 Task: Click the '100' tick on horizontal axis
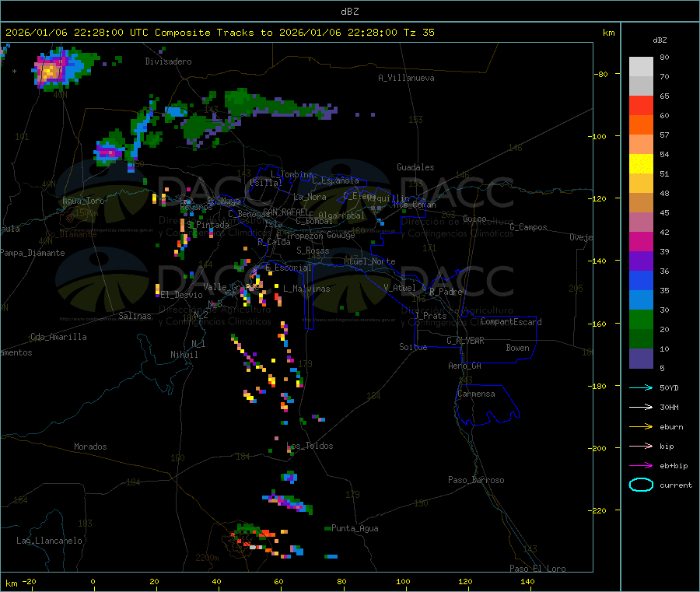(403, 582)
